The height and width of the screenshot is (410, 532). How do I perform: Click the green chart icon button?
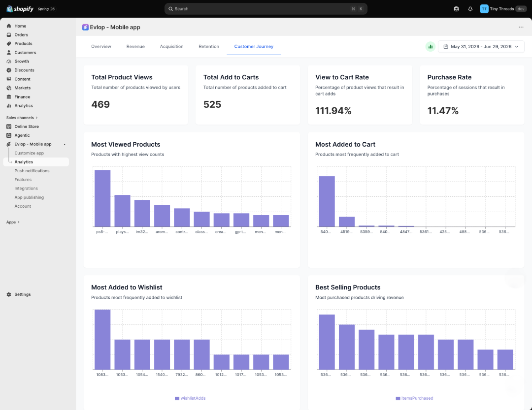[x=430, y=46]
